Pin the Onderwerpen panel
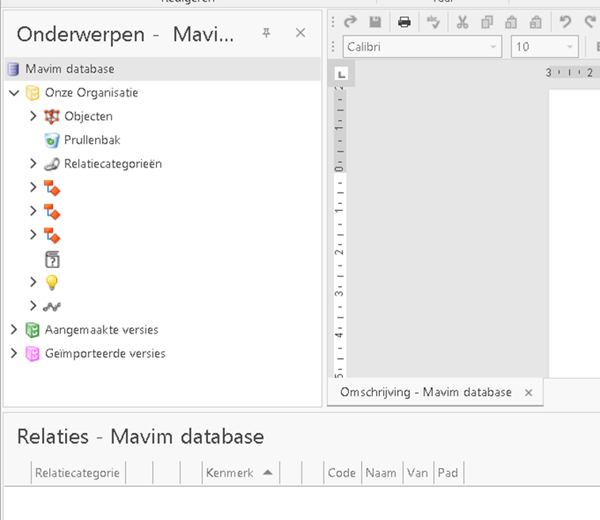 [x=266, y=34]
